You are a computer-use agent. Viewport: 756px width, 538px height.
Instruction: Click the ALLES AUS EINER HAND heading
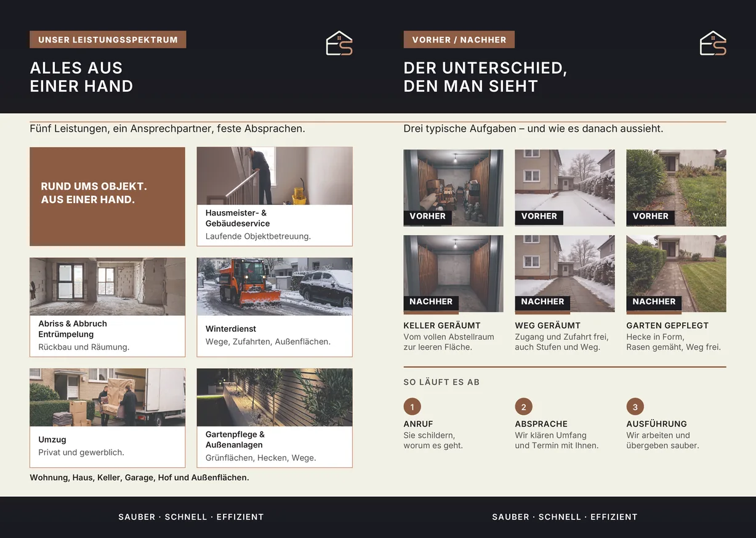[x=81, y=77]
